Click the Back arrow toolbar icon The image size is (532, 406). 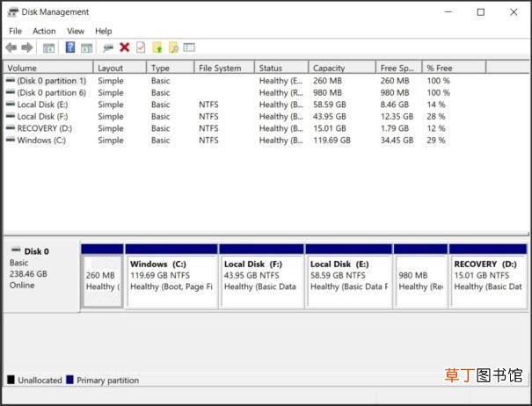(x=11, y=47)
